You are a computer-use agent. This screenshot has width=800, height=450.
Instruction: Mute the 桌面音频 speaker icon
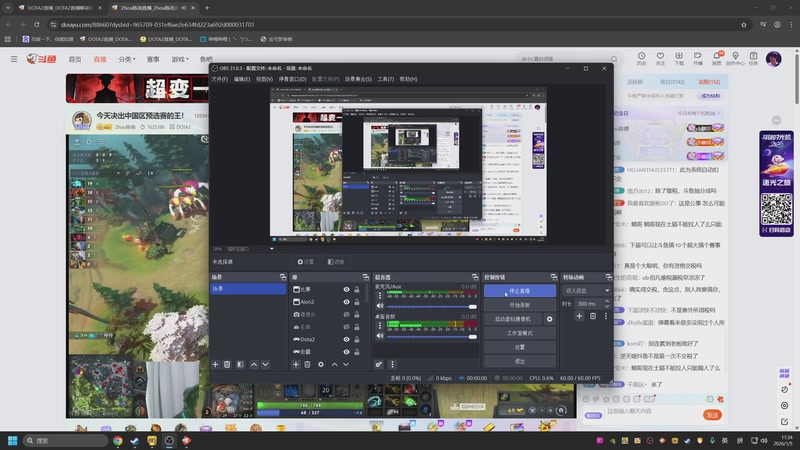380,336
